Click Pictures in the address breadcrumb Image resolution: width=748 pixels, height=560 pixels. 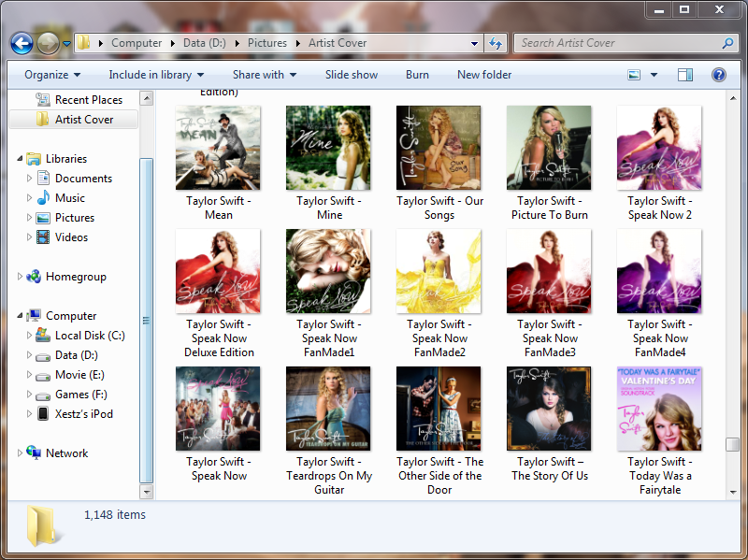[x=267, y=43]
